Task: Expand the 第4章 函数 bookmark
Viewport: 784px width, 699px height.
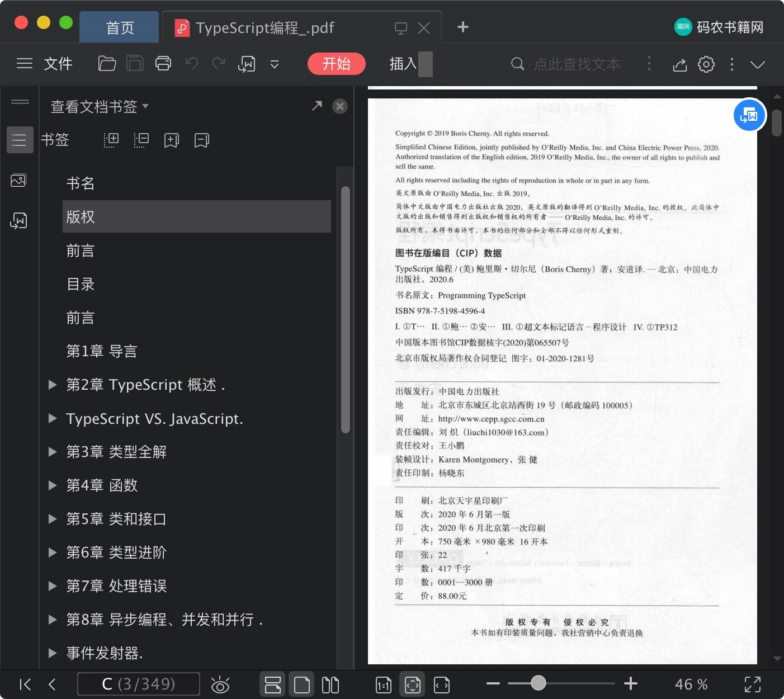Action: (53, 485)
